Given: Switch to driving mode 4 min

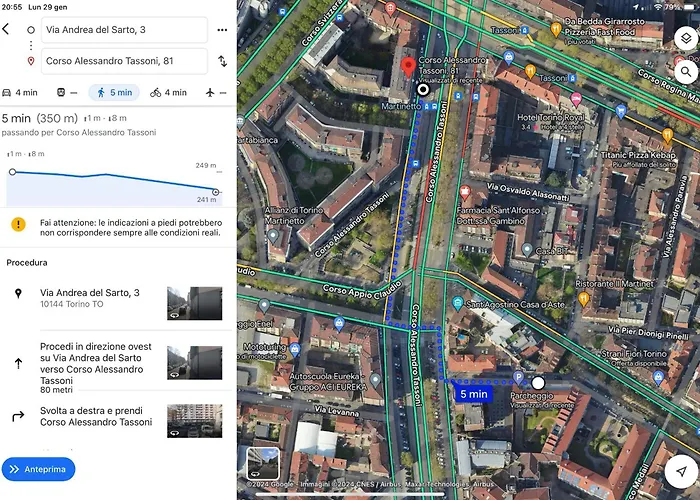Looking at the screenshot, I should coord(20,92).
